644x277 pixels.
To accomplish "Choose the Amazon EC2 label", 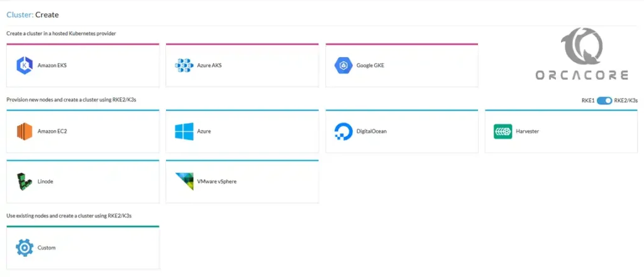I will 52,131.
